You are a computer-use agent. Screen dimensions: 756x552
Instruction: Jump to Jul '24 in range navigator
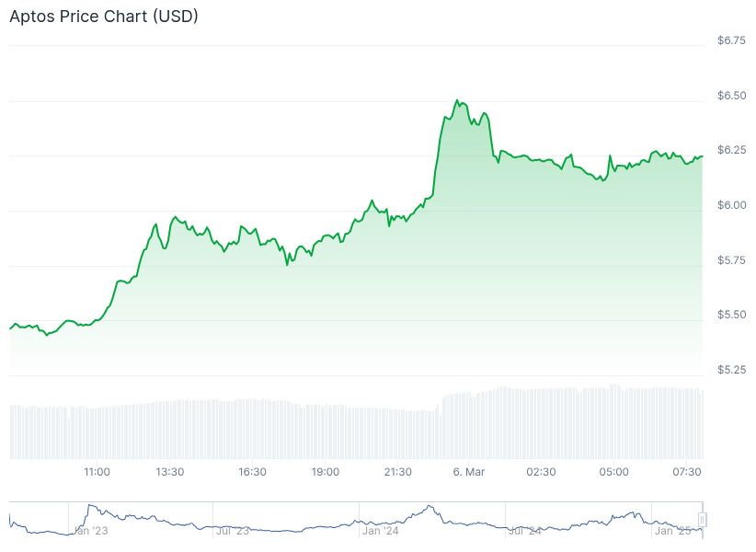click(523, 531)
